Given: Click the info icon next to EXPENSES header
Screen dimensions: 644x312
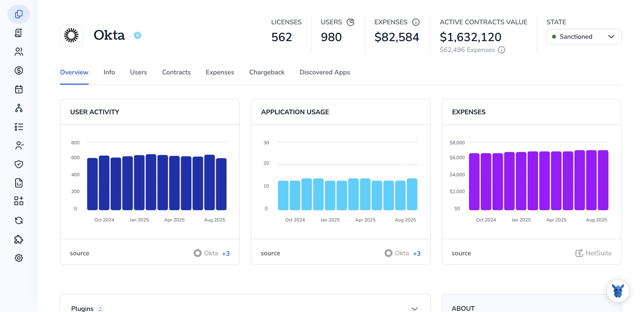Looking at the screenshot, I should click(416, 22).
